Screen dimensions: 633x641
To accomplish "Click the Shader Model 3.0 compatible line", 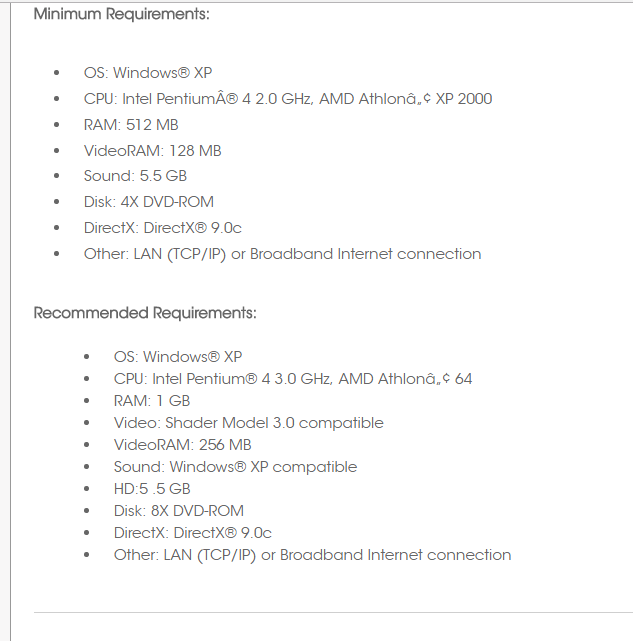I will tap(249, 423).
